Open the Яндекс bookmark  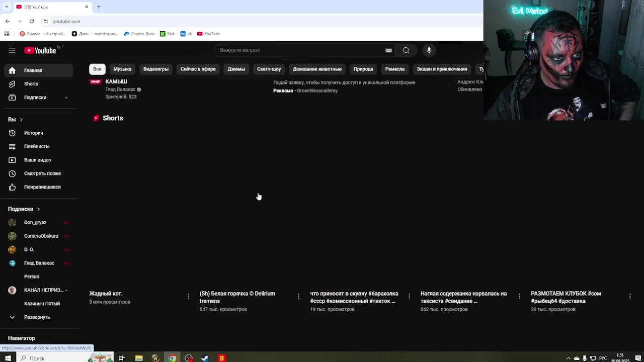(x=43, y=34)
